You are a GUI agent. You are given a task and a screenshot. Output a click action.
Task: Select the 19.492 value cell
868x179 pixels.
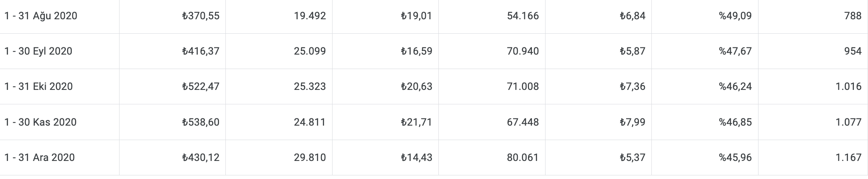tap(279, 16)
